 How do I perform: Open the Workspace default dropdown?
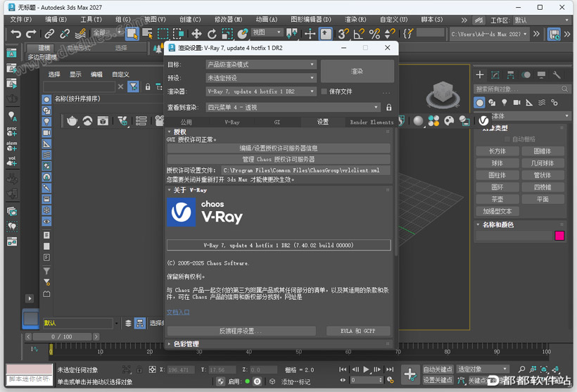coord(542,20)
